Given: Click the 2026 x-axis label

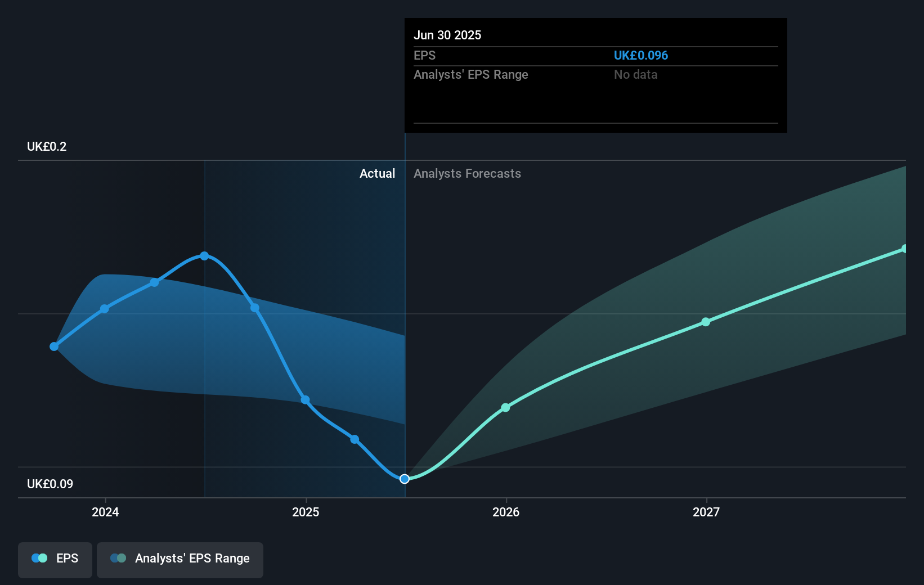Looking at the screenshot, I should [506, 512].
